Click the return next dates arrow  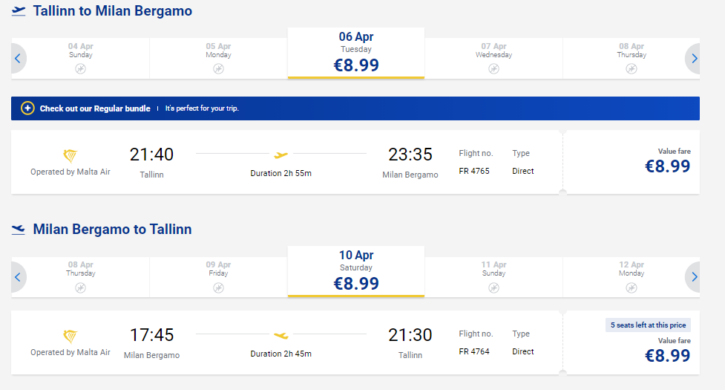(x=693, y=277)
